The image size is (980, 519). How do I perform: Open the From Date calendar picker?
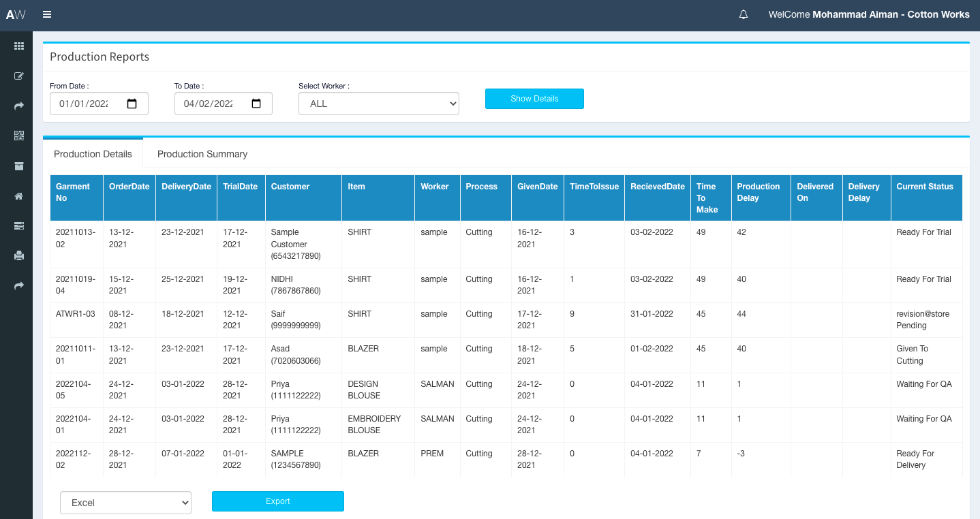tap(132, 104)
